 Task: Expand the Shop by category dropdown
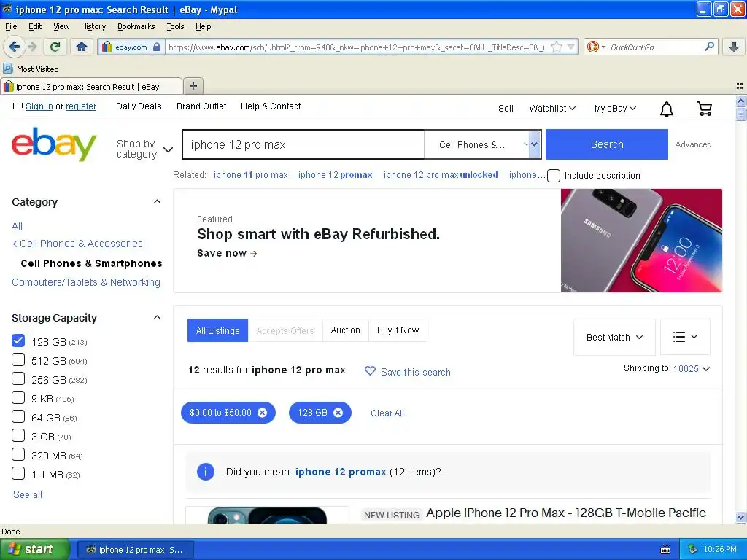144,149
